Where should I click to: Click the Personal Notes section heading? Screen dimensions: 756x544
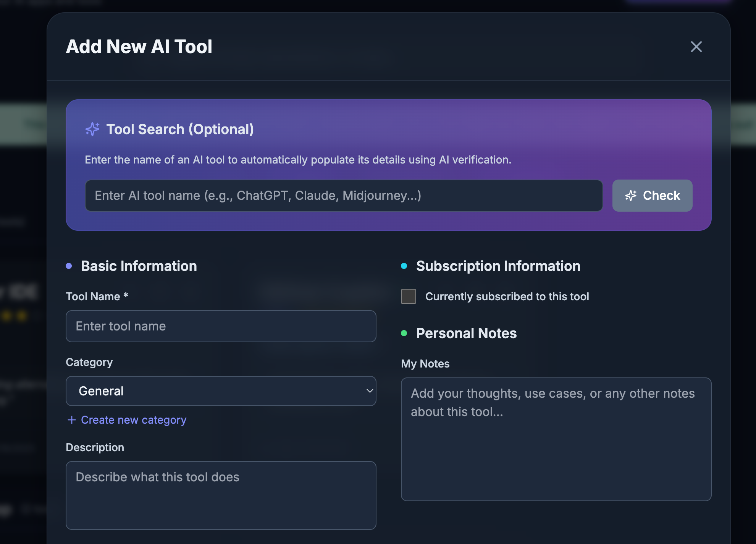(466, 334)
